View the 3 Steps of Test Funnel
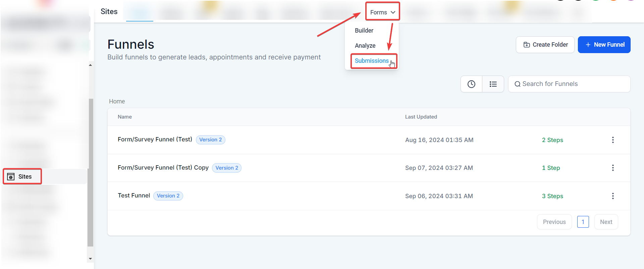Screen dimensions: 644x269 click(552, 196)
